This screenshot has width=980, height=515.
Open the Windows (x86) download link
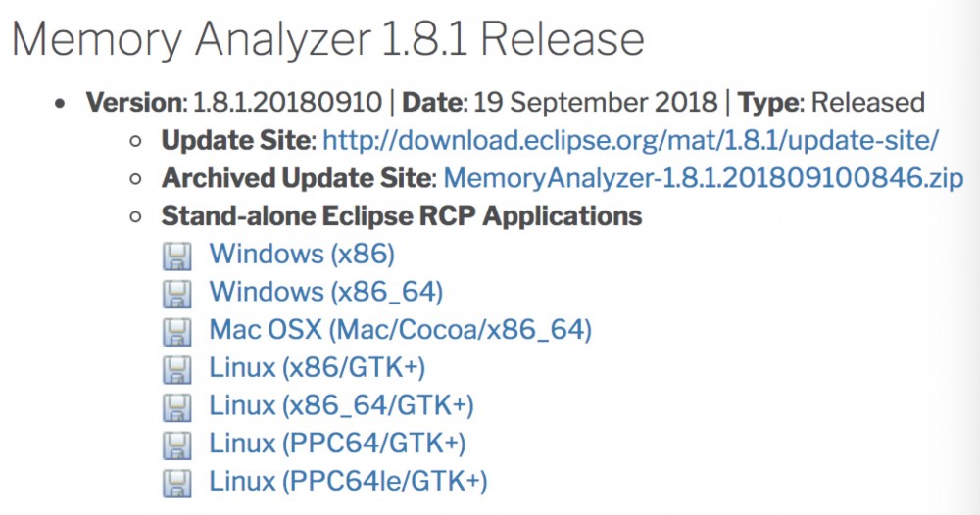[x=302, y=255]
